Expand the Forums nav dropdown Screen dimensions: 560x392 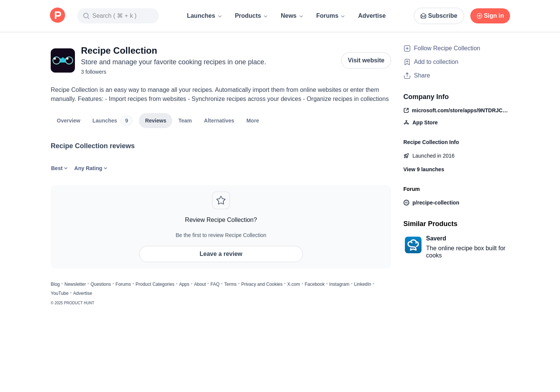pyautogui.click(x=331, y=16)
